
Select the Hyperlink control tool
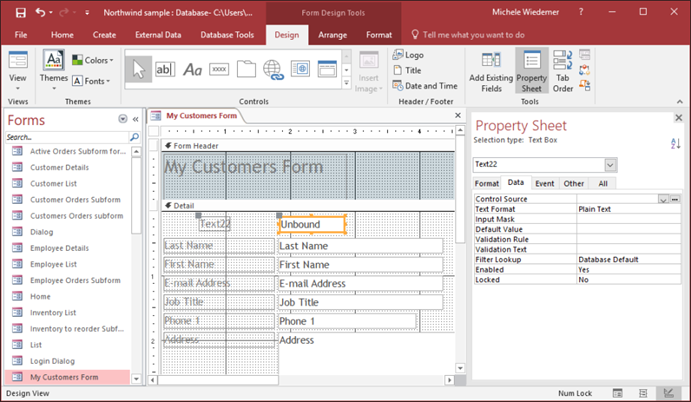(273, 70)
